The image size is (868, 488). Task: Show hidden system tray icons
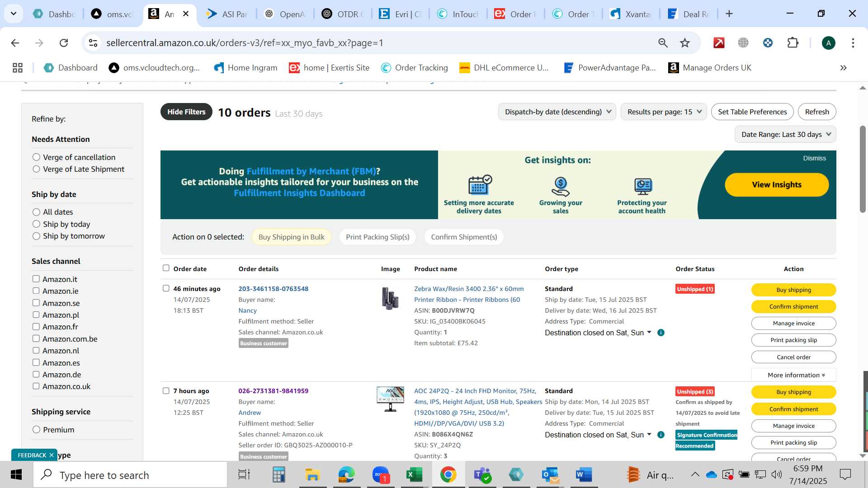tap(695, 474)
